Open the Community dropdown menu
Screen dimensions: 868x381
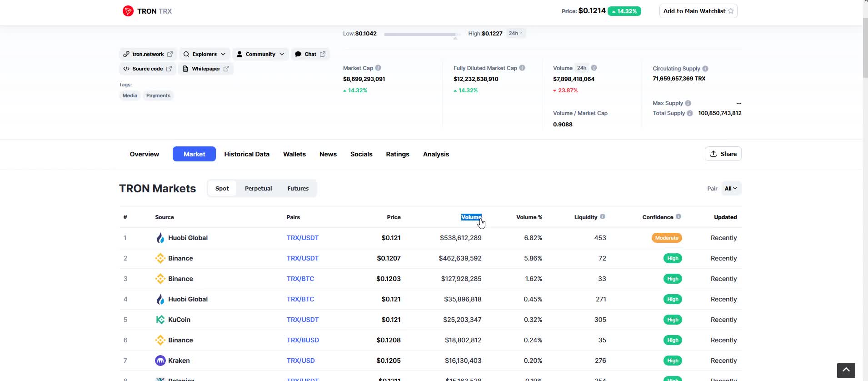tap(260, 54)
